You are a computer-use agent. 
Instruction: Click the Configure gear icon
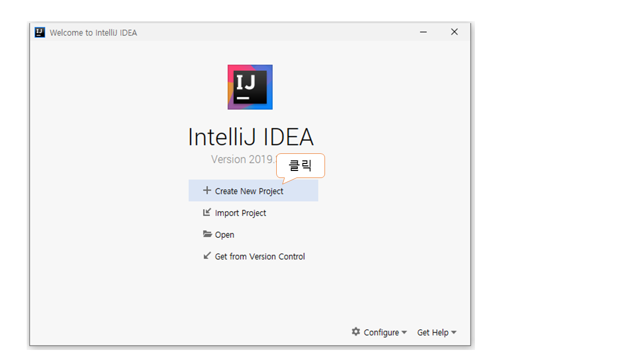click(x=356, y=332)
